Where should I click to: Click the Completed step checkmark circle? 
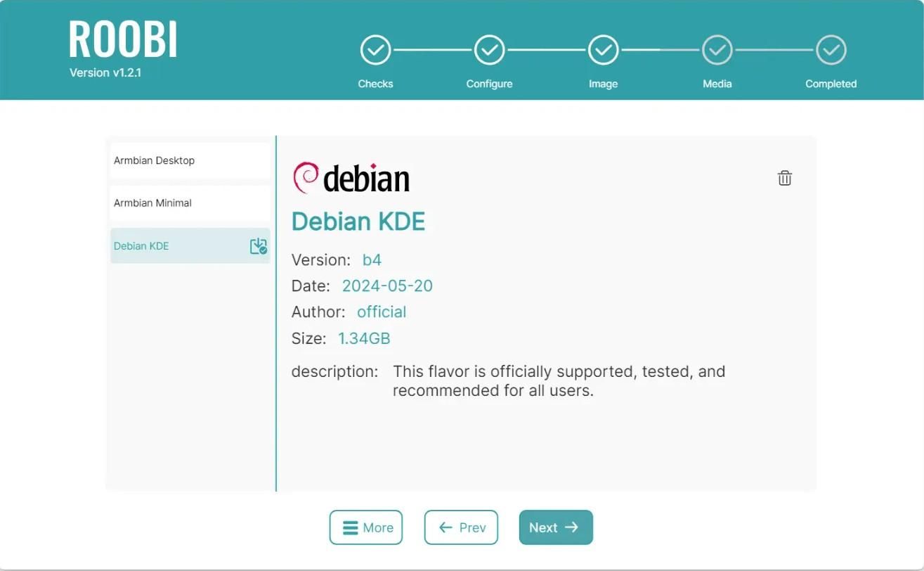831,50
